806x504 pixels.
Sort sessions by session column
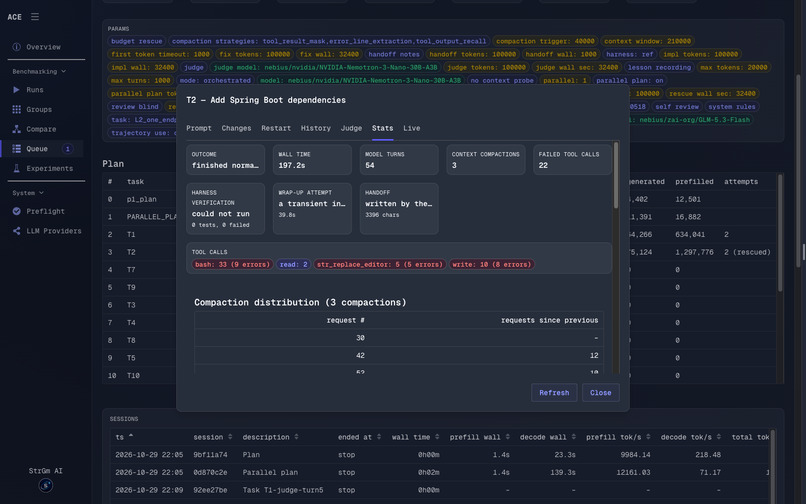click(213, 437)
